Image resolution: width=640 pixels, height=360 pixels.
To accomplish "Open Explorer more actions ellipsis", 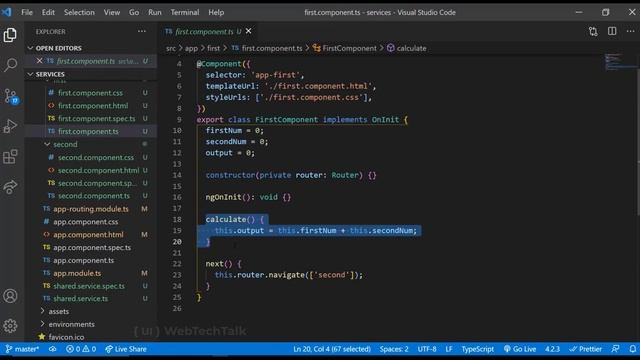I will pos(142,31).
